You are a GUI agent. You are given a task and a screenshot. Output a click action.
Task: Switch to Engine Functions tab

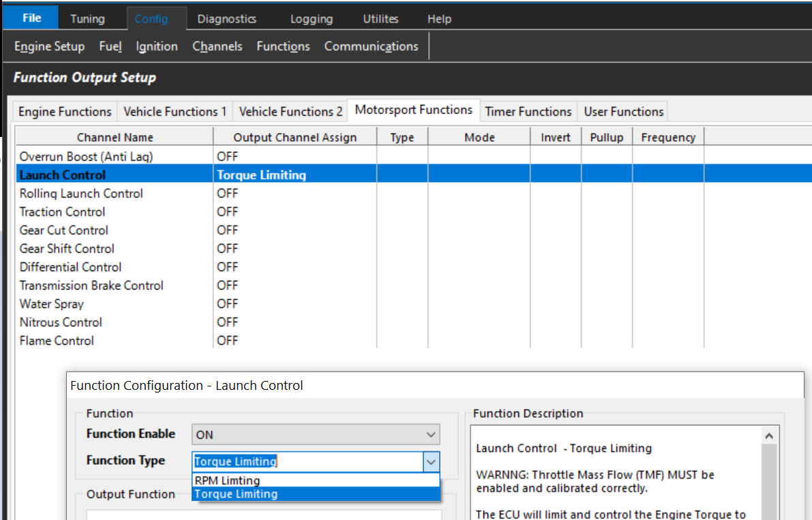65,112
